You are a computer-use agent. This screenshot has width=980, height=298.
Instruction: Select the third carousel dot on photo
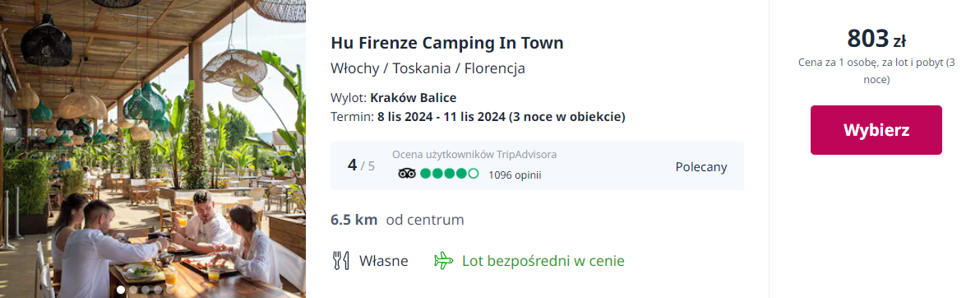click(x=146, y=290)
